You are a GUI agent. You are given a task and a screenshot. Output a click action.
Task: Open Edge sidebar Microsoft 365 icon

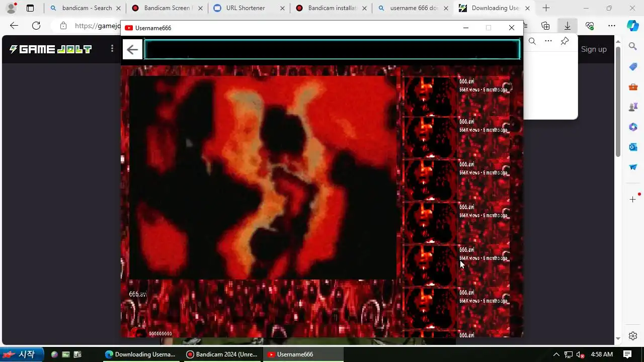coord(633,127)
